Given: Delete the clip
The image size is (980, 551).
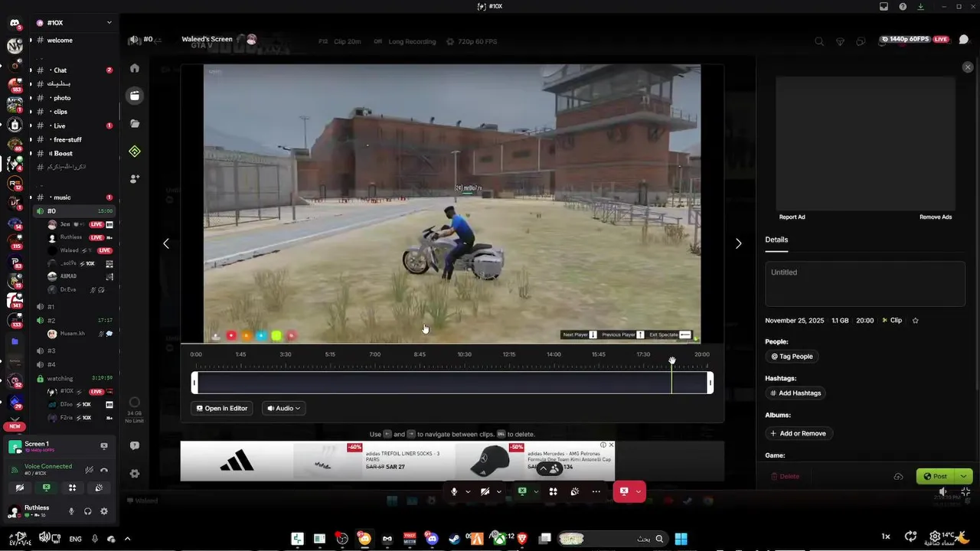Looking at the screenshot, I should pyautogui.click(x=785, y=476).
